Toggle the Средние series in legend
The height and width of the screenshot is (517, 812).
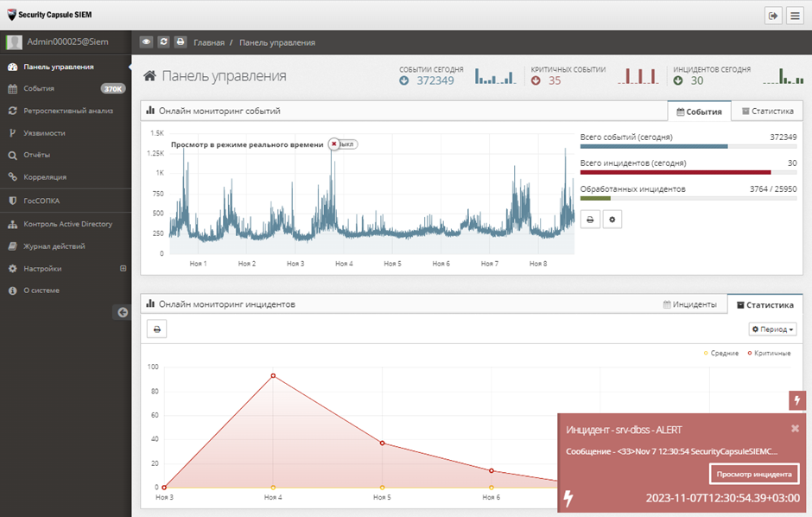726,353
